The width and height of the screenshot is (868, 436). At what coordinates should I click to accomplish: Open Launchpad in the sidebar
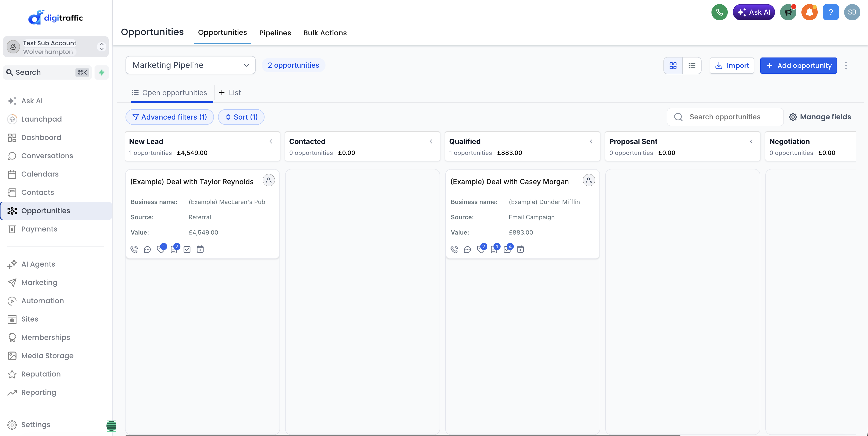(56, 119)
